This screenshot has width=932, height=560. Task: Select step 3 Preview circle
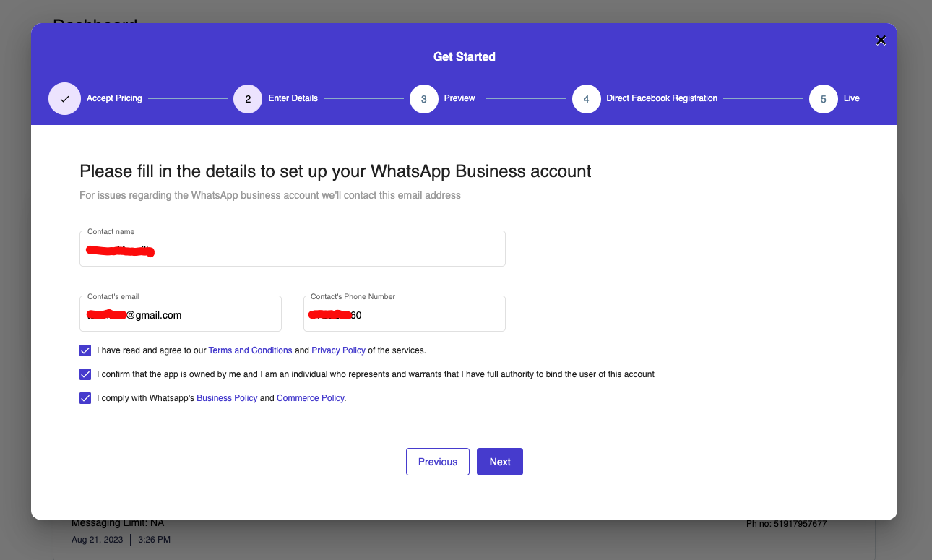(x=424, y=99)
